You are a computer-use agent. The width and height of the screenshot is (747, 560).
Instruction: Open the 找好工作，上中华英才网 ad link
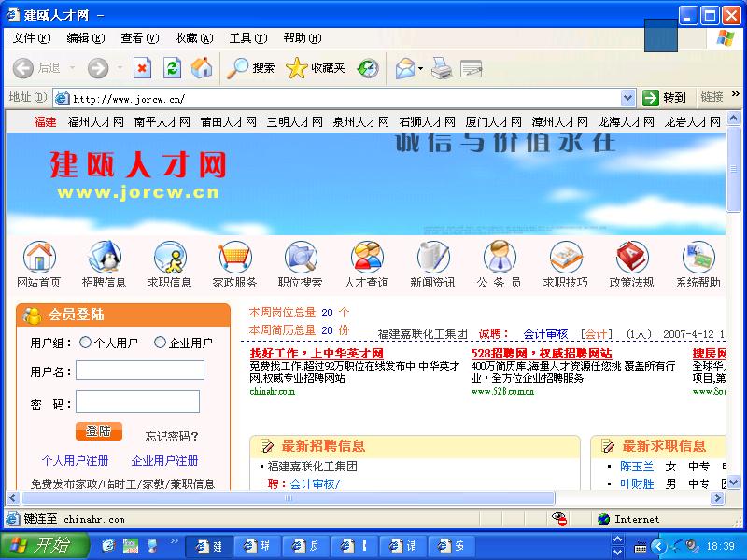[317, 354]
